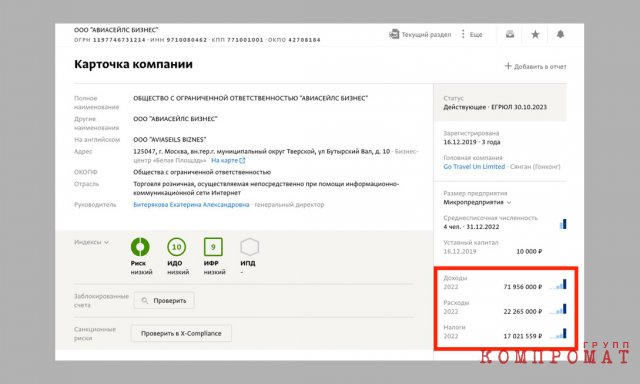Open headcount bar chart icon
Screen dimensions: 640x384
click(563, 224)
